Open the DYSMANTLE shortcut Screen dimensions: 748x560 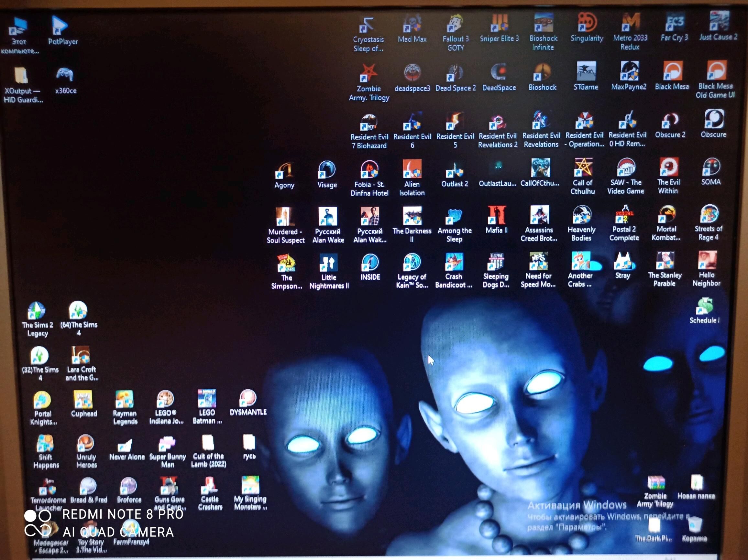pyautogui.click(x=248, y=398)
